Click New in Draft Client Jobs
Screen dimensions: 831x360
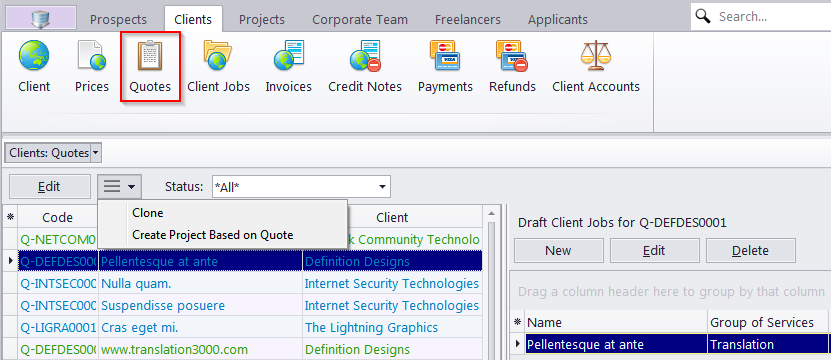(558, 250)
